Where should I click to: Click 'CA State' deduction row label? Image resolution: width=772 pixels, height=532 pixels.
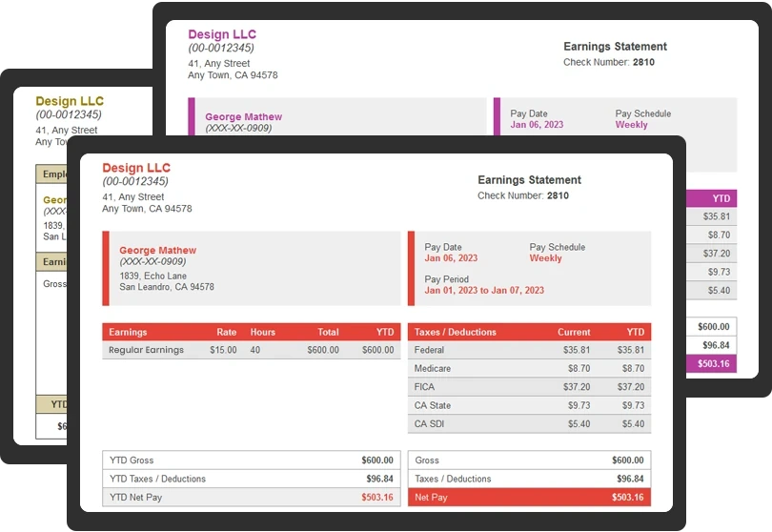[x=433, y=405]
